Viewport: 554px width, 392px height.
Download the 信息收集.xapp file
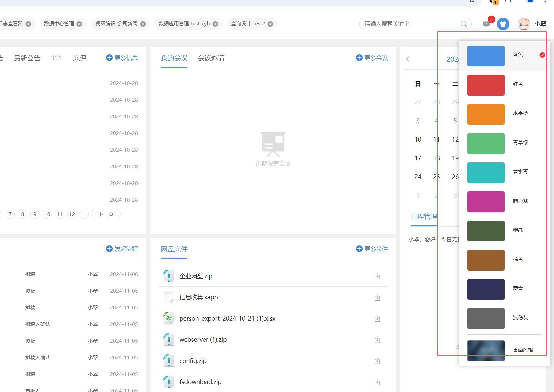pos(377,297)
